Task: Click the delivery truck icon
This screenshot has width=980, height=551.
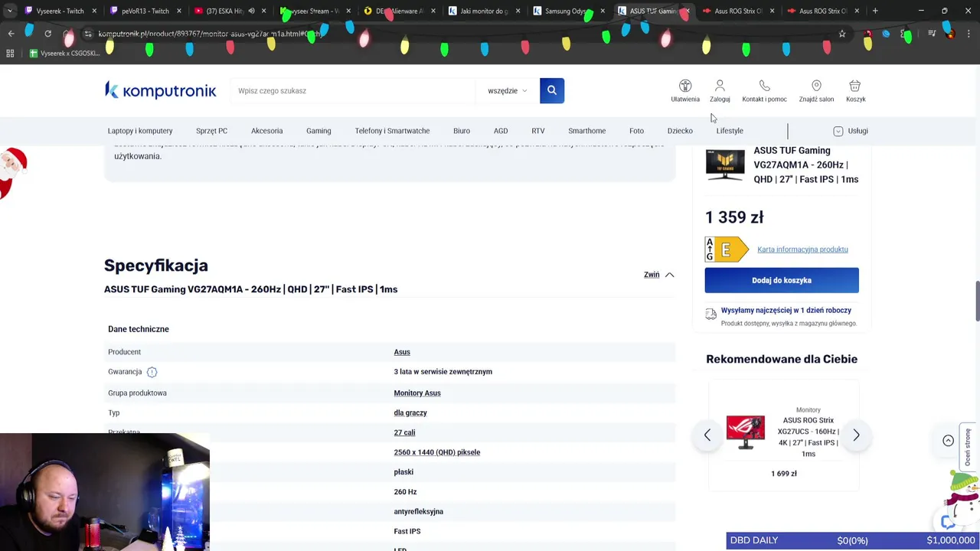Action: tap(710, 314)
